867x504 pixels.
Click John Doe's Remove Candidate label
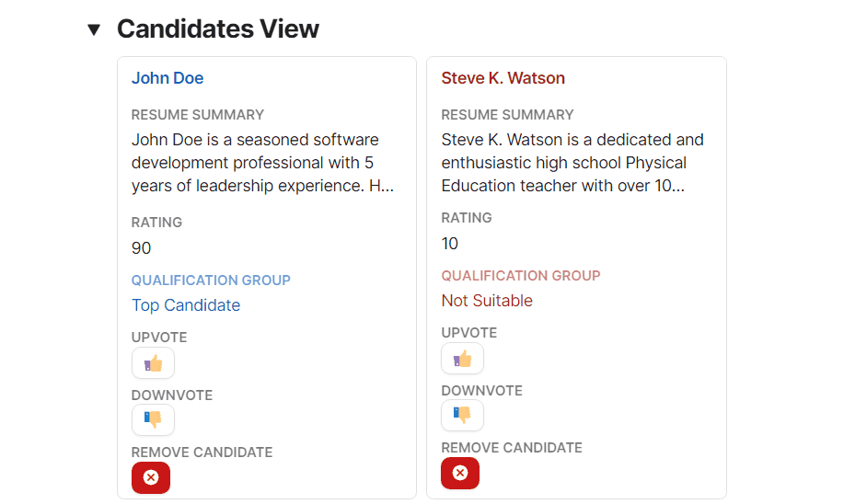point(202,452)
